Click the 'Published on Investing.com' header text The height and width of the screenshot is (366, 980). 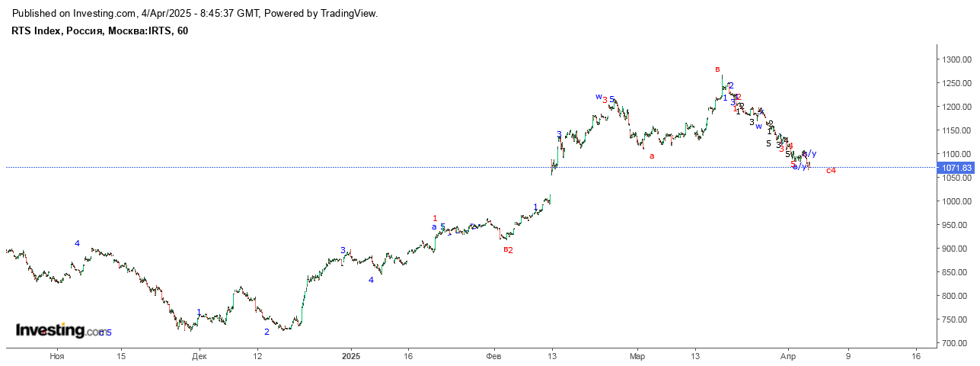coord(74,14)
